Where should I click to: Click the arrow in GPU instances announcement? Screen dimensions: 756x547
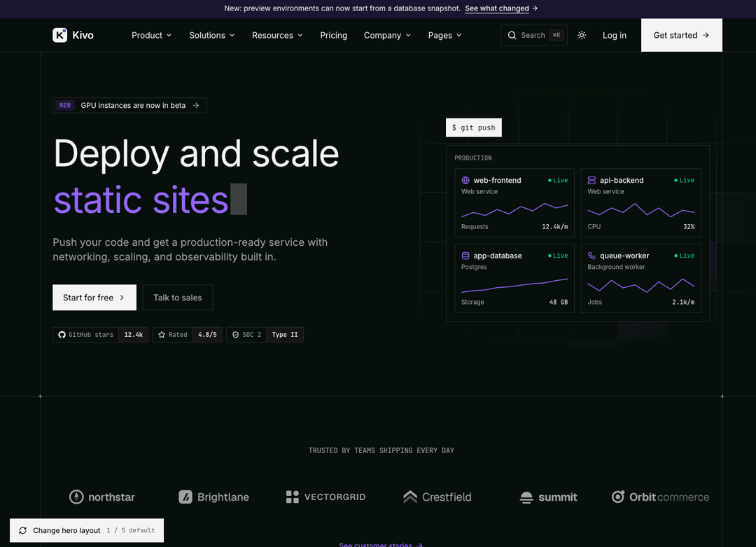196,106
